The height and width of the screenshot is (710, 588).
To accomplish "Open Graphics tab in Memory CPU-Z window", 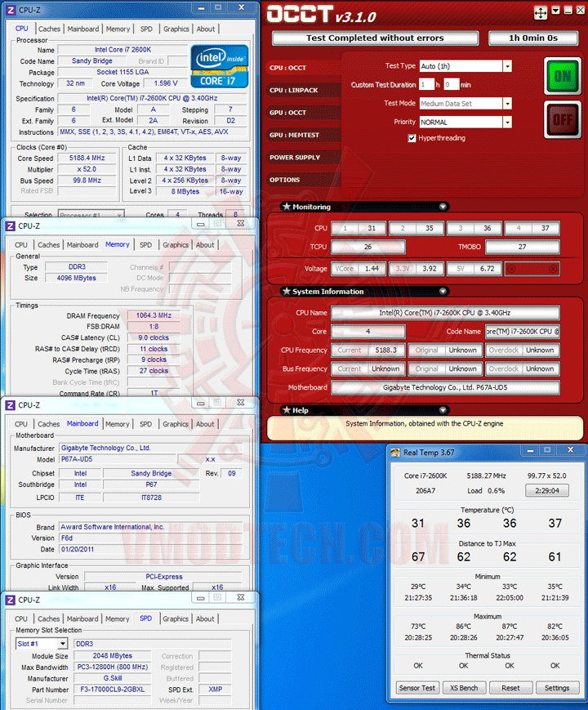I will pyautogui.click(x=176, y=245).
